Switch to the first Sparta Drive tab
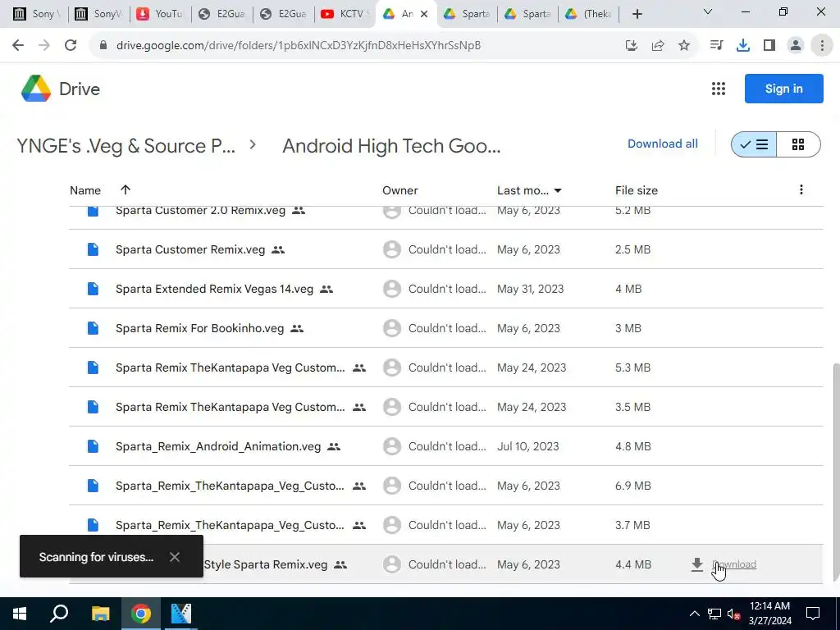Screen dimensions: 840x630 (467, 14)
